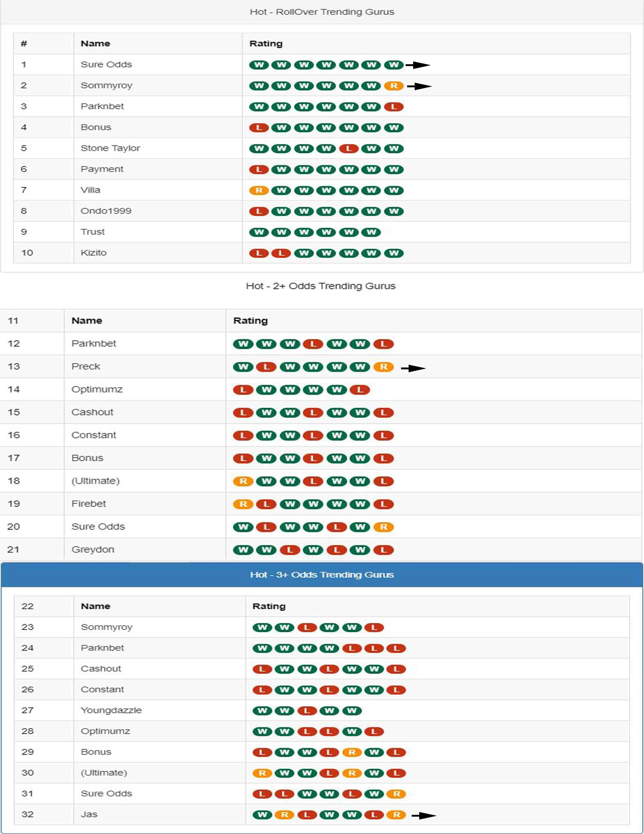
Task: Select the name Sommyroy in row 2
Action: [x=106, y=85]
